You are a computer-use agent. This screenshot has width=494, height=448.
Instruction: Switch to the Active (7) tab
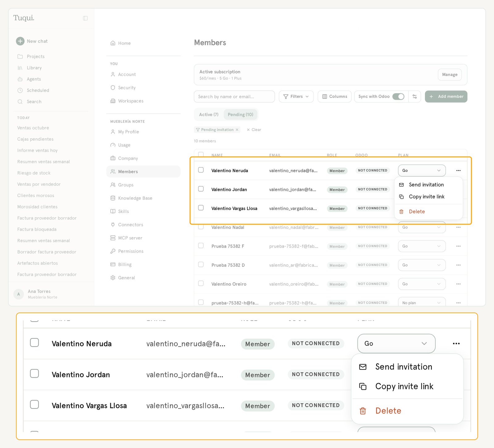point(209,114)
